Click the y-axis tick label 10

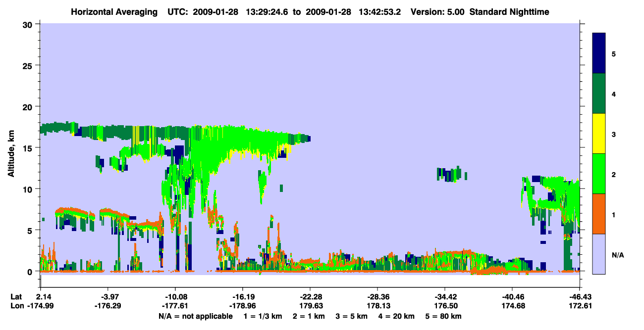pos(29,189)
